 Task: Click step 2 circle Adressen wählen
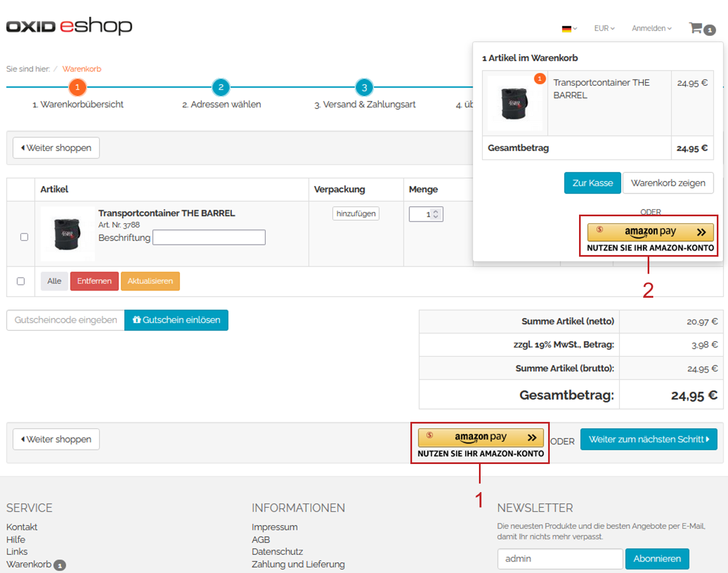(x=221, y=87)
